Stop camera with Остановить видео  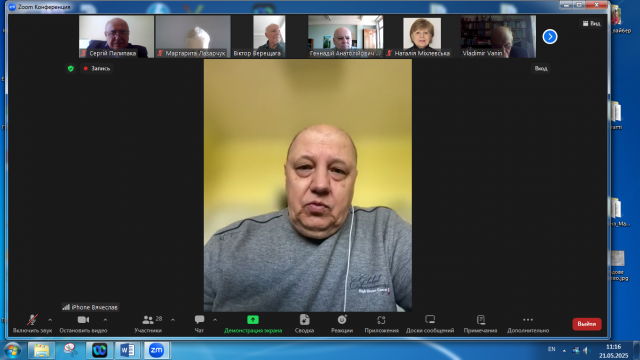83,324
